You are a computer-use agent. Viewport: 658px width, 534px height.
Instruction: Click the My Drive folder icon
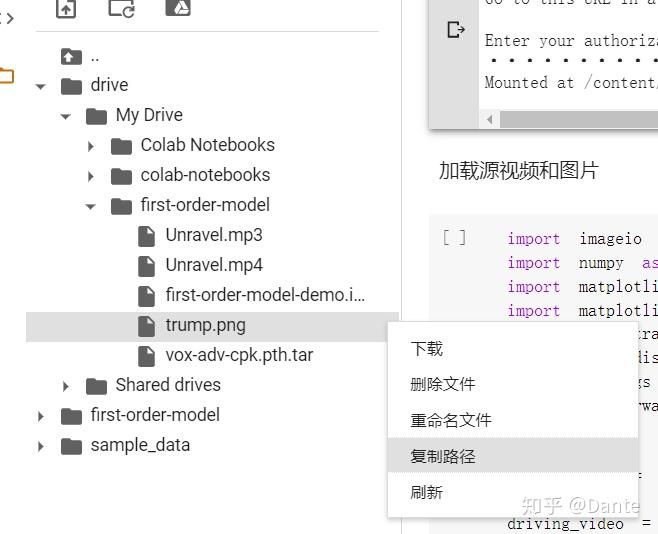click(96, 116)
